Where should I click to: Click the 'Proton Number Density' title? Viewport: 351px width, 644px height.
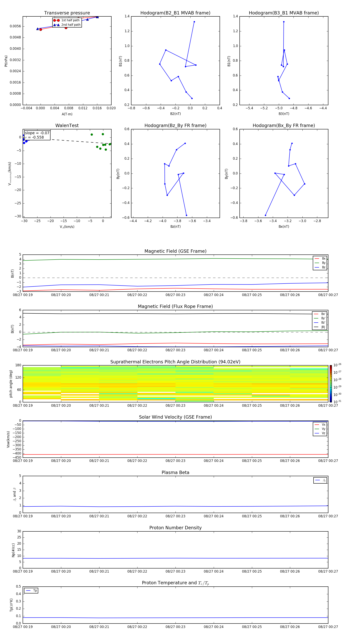tap(175, 528)
